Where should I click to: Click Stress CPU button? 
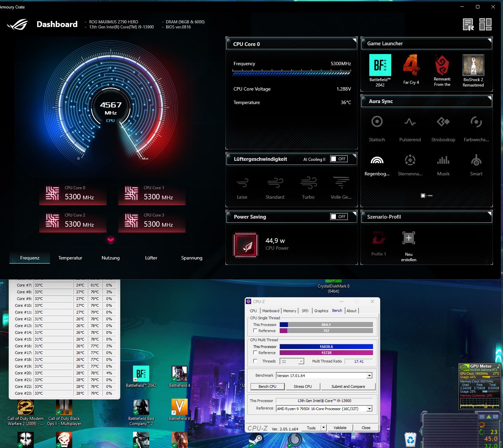pyautogui.click(x=302, y=387)
